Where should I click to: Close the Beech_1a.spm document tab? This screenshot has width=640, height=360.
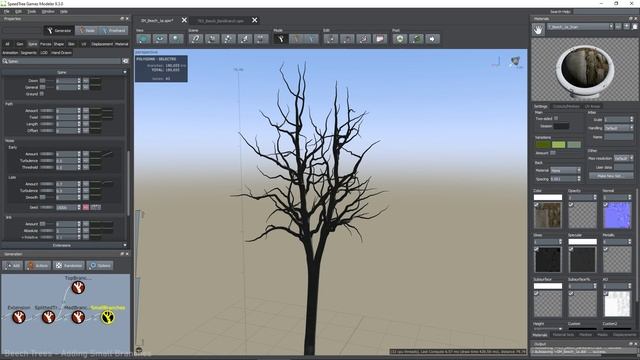tap(184, 20)
